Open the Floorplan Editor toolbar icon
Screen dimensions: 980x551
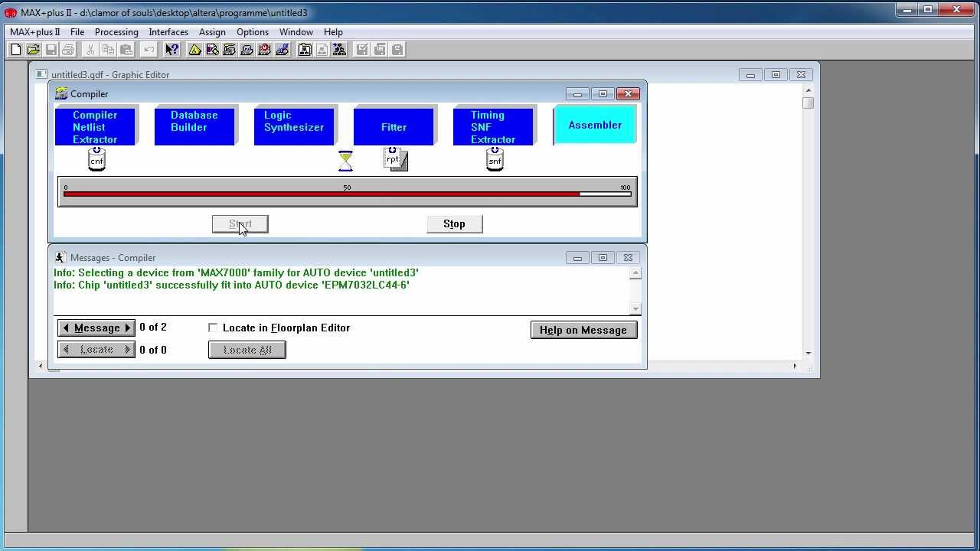(212, 50)
